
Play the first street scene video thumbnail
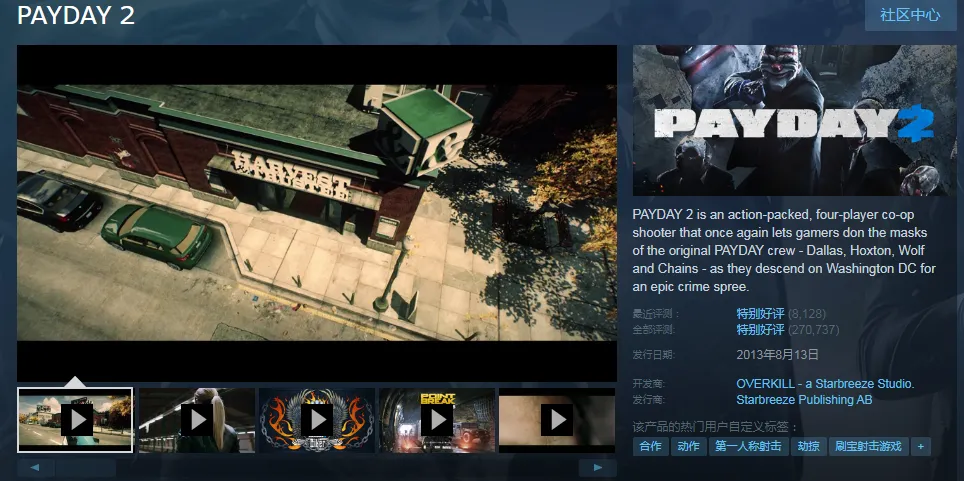click(76, 420)
